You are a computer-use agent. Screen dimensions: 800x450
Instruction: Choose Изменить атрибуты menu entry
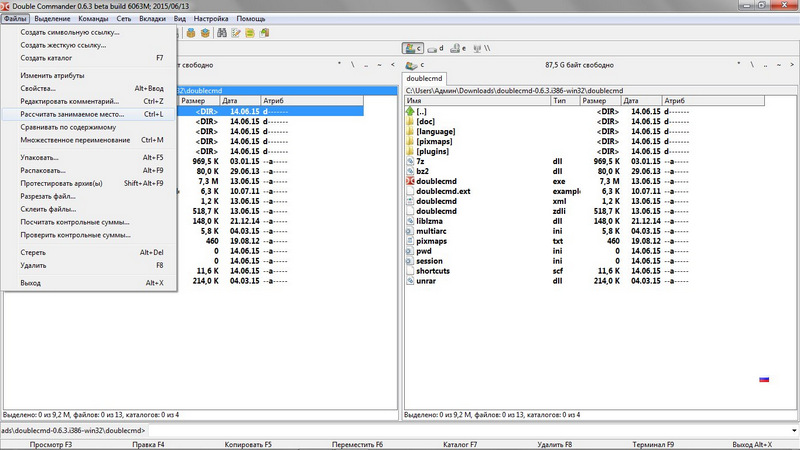[x=89, y=76]
